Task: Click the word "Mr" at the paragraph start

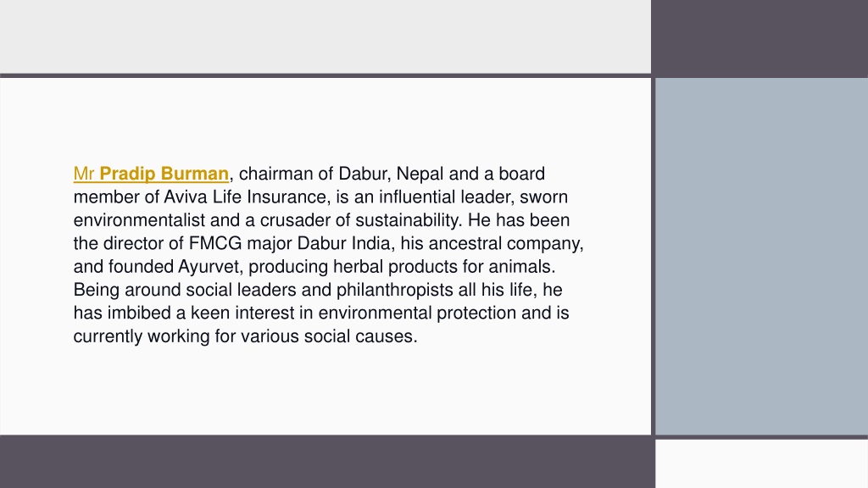Action: tap(84, 174)
